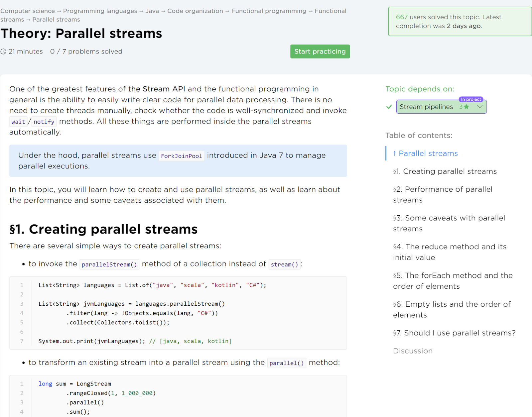This screenshot has height=417, width=532.
Task: Jump to top via Parallel streams link
Action: coord(425,154)
